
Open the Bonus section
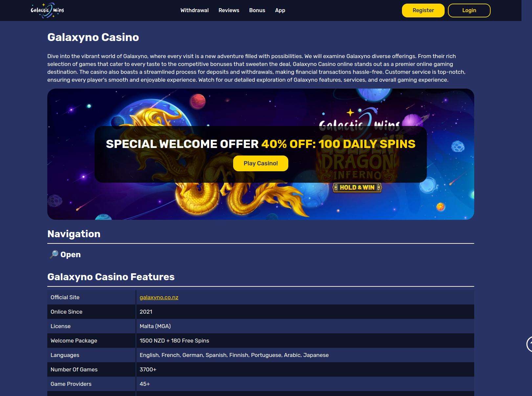pyautogui.click(x=257, y=10)
